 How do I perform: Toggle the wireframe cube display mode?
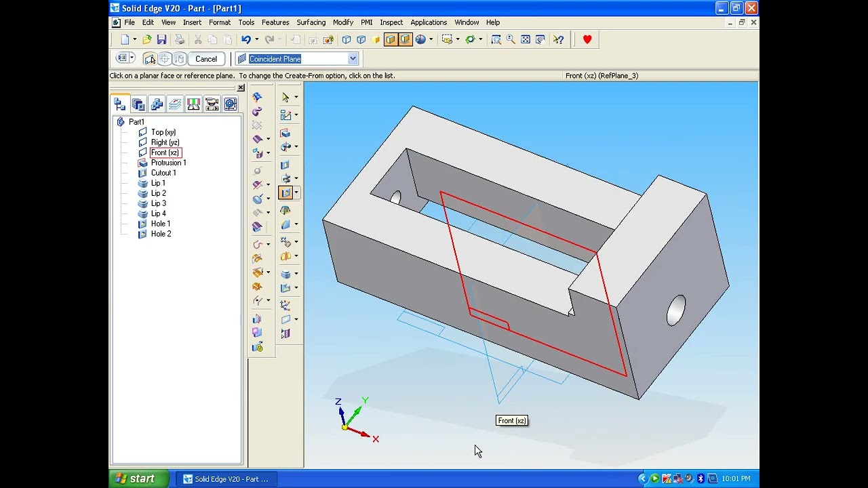click(347, 39)
